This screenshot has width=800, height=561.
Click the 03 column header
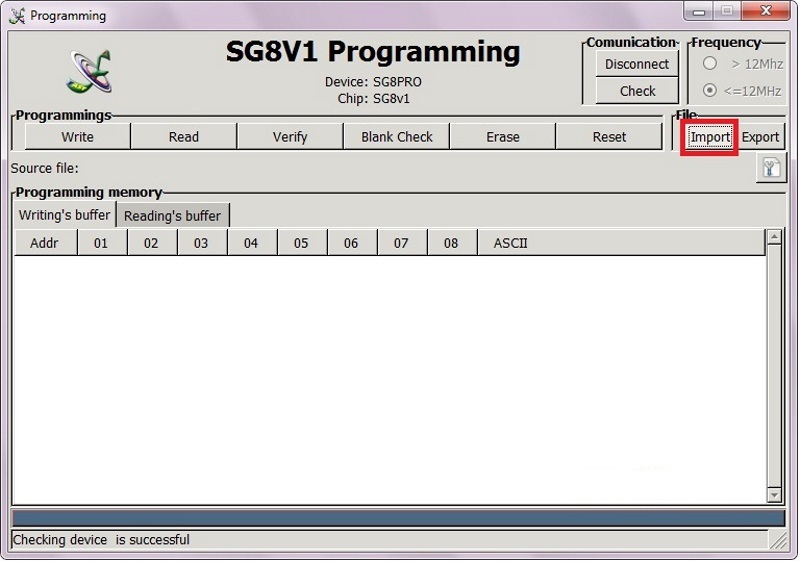coord(202,243)
